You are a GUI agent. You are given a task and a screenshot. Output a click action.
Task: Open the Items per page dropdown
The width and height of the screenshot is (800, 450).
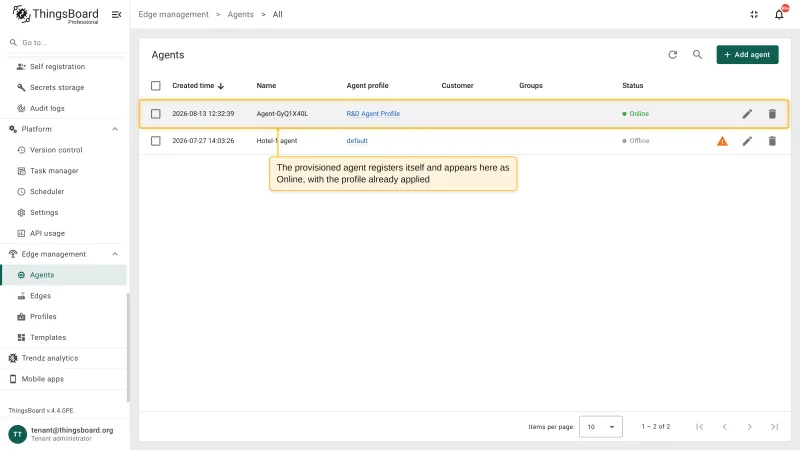coord(601,427)
